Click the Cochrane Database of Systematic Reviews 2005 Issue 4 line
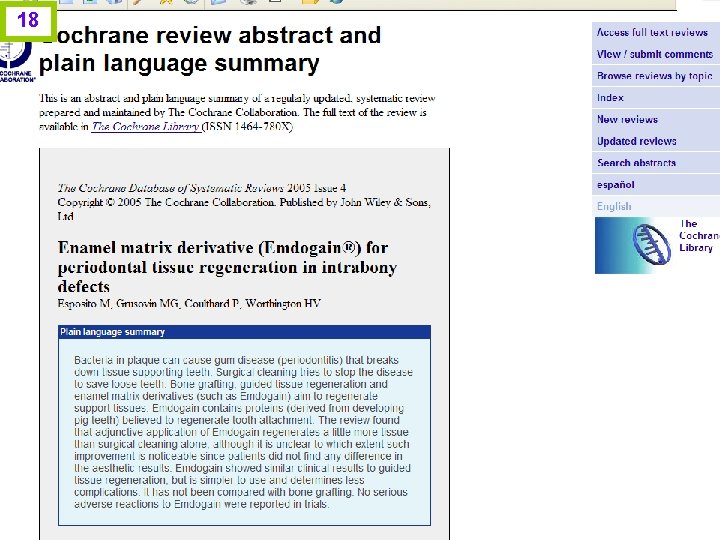720x540 pixels. click(202, 188)
